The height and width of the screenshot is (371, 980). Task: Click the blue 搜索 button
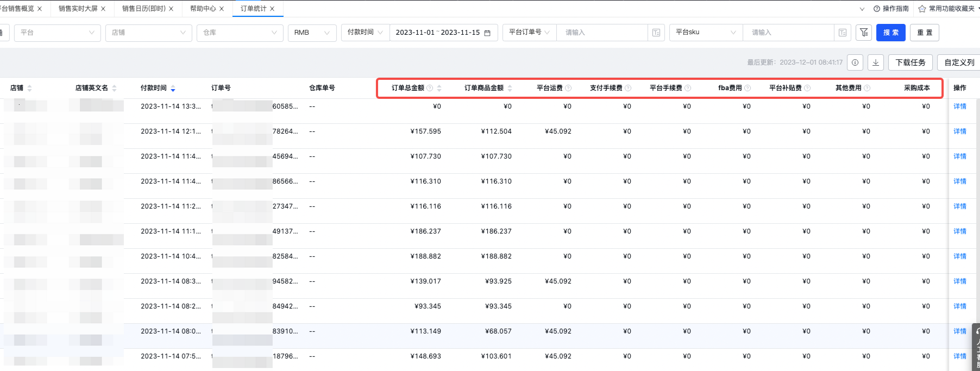(x=891, y=33)
